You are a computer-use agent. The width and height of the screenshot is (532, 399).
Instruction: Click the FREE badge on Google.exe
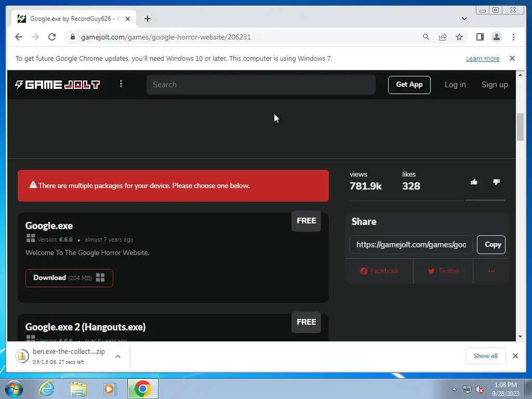pos(306,221)
